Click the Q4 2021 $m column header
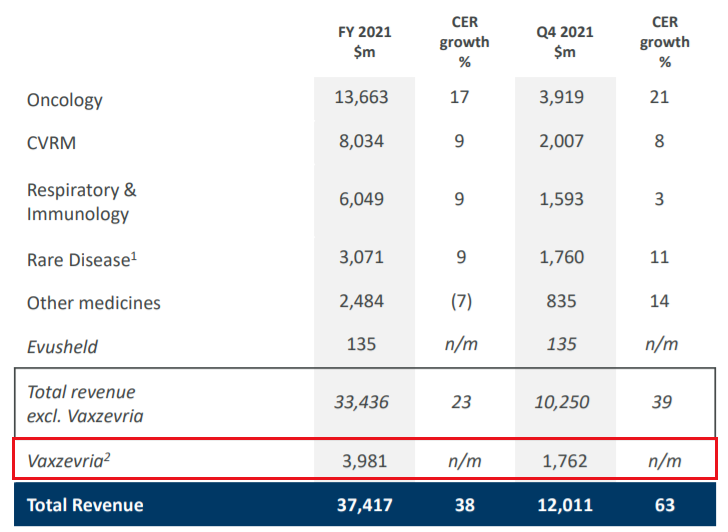This screenshot has width=728, height=532. coord(565,42)
